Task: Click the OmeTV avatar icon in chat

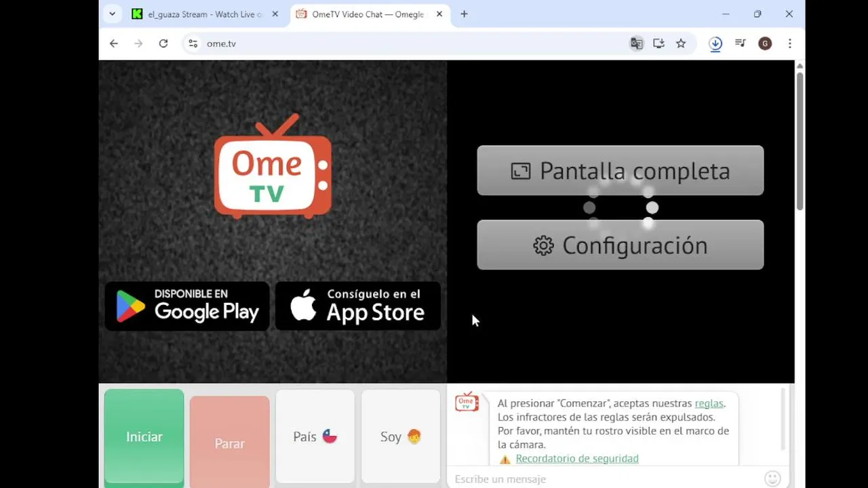Action: point(467,402)
